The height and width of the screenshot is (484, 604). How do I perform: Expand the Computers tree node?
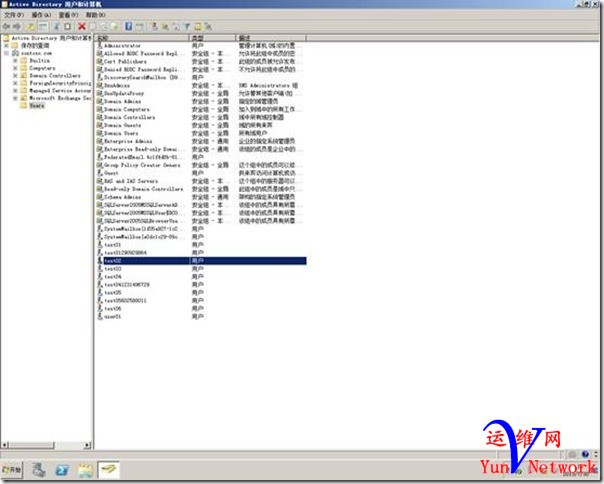tap(15, 68)
